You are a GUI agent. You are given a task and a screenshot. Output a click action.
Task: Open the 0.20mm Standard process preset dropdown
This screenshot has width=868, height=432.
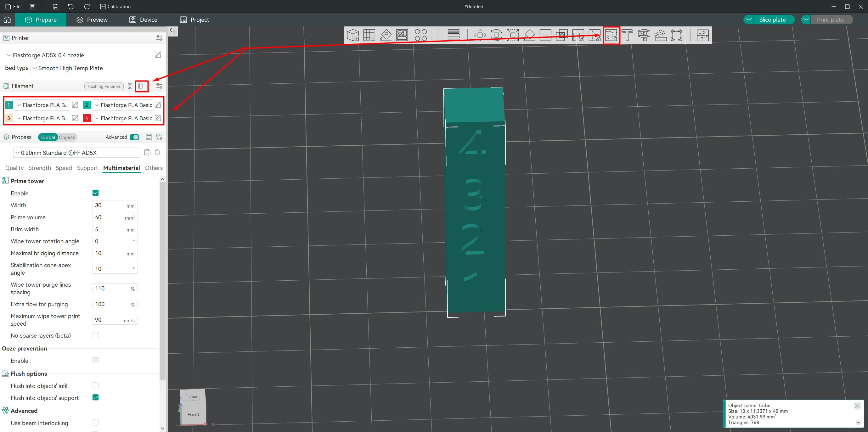(77, 153)
